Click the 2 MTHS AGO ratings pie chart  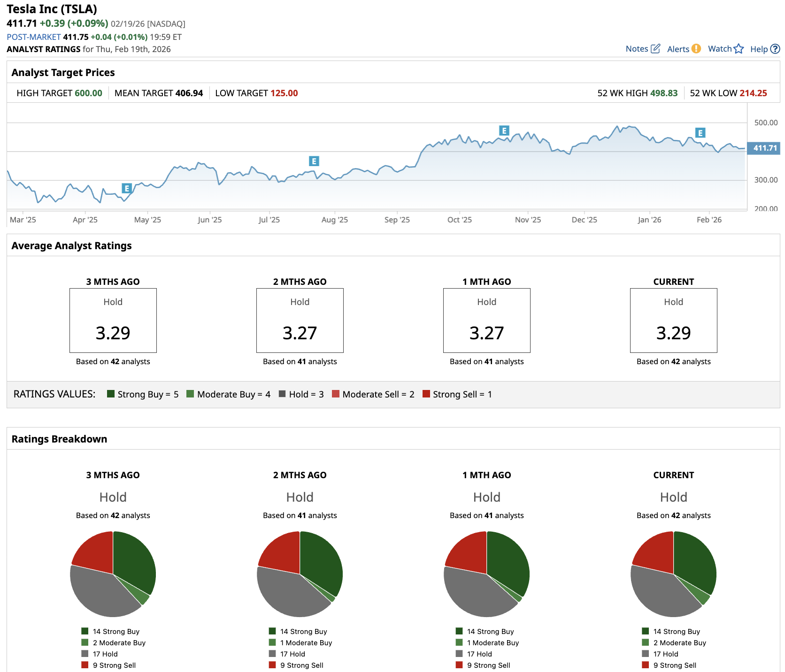click(300, 574)
